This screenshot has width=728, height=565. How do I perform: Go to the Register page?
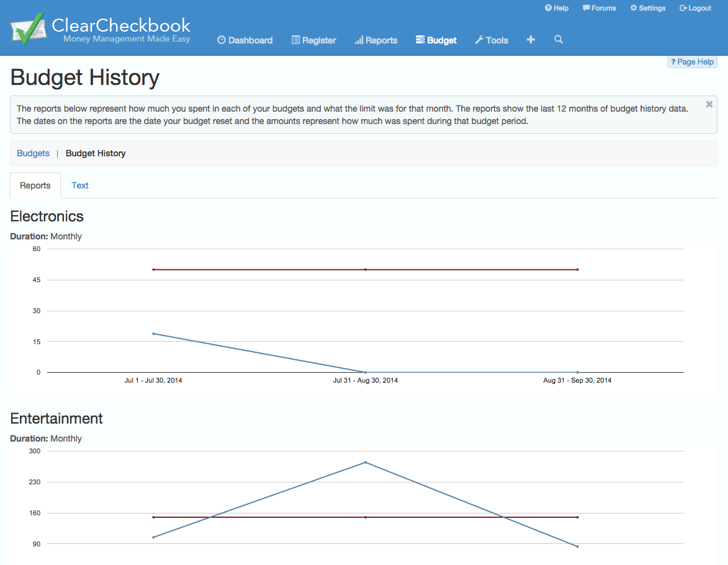click(x=314, y=40)
